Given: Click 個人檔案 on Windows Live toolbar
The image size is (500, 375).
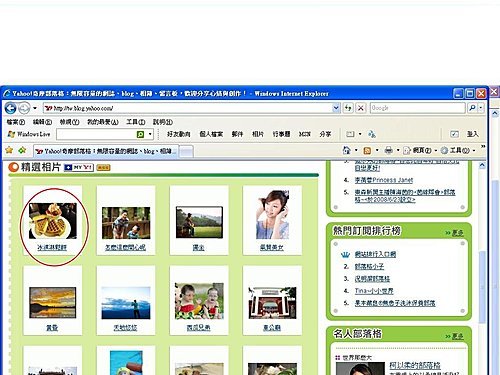Looking at the screenshot, I should (211, 134).
